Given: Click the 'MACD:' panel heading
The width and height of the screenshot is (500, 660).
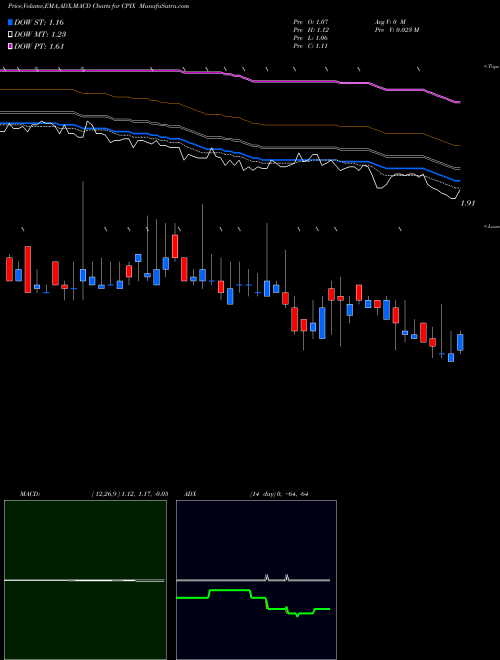Looking at the screenshot, I should click(30, 494).
